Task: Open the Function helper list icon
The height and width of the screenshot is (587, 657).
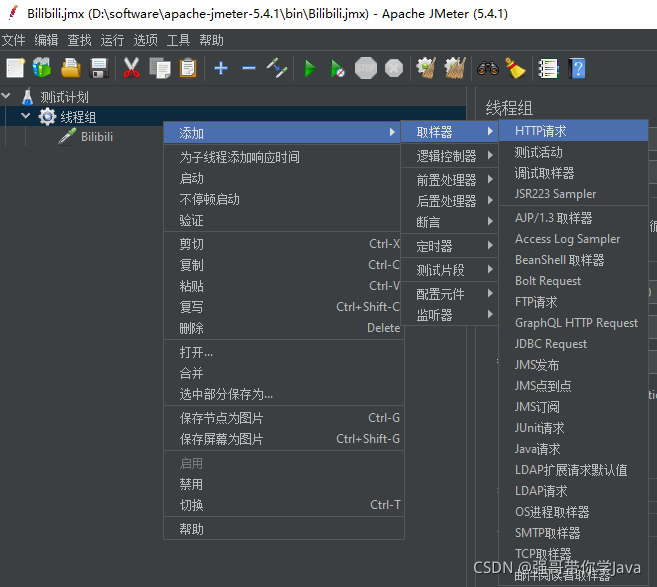Action: pos(548,68)
